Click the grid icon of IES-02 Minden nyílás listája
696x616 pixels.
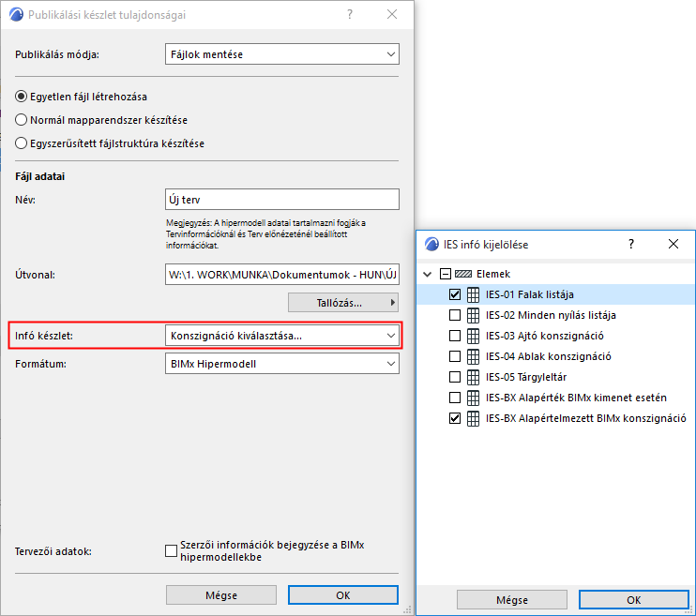[x=473, y=315]
